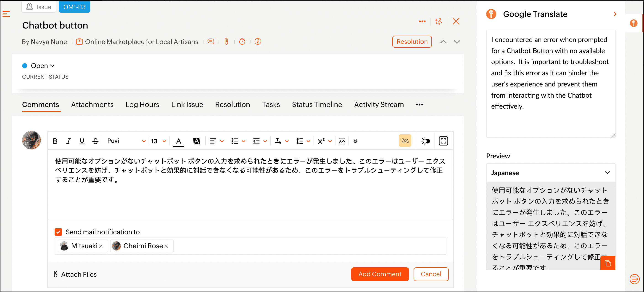644x292 pixels.
Task: Toggle the editor dark mode switch
Action: [425, 141]
